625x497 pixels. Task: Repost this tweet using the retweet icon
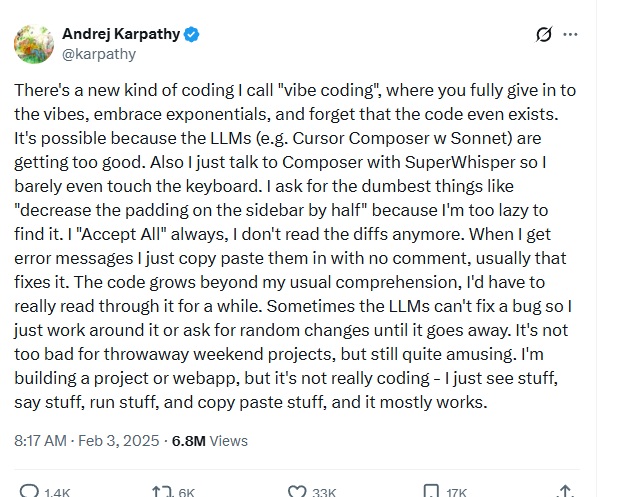pyautogui.click(x=161, y=491)
